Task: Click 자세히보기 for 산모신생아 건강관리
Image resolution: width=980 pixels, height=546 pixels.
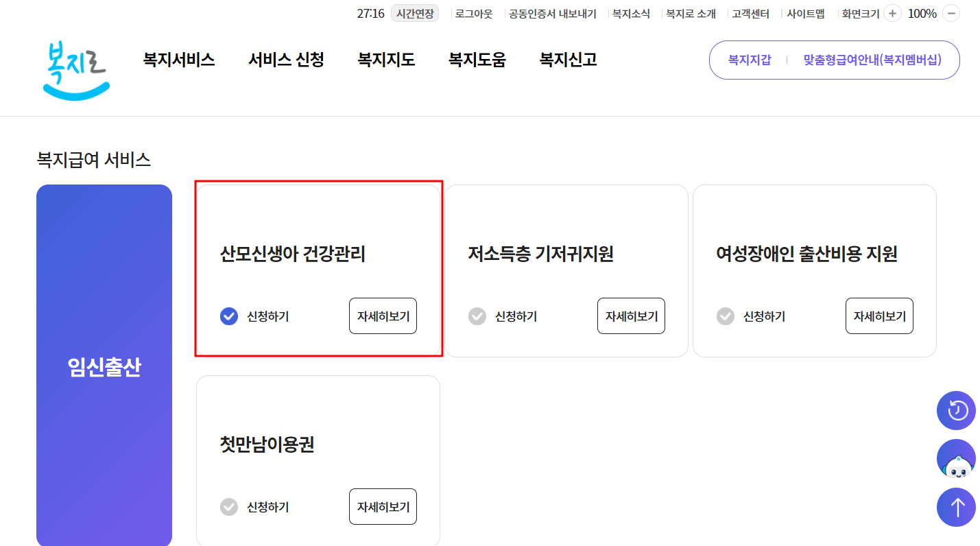Action: pyautogui.click(x=383, y=316)
